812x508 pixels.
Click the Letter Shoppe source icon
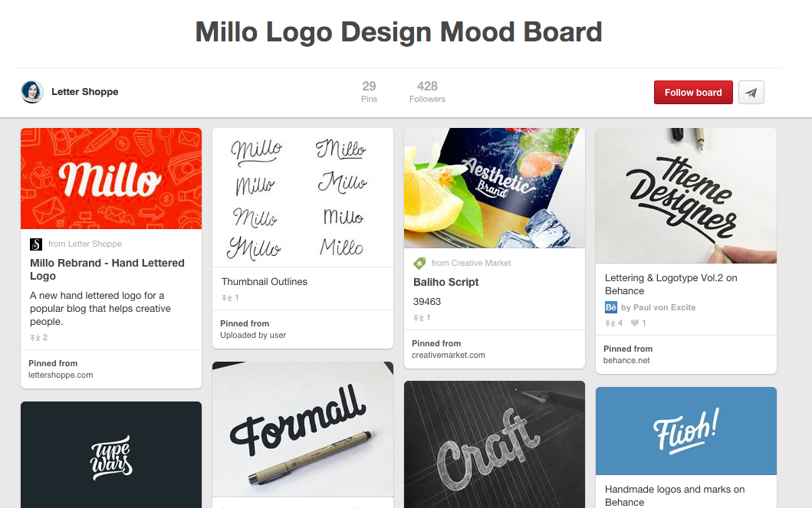pyautogui.click(x=36, y=244)
